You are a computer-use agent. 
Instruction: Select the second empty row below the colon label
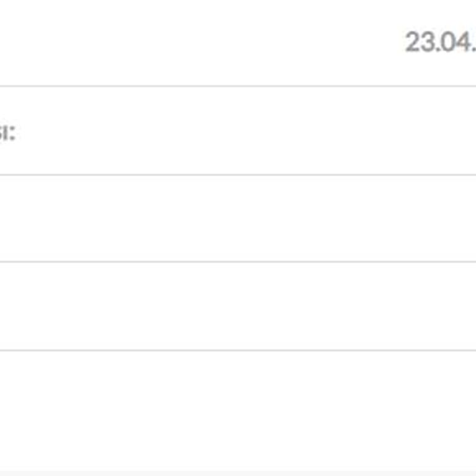click(x=238, y=306)
